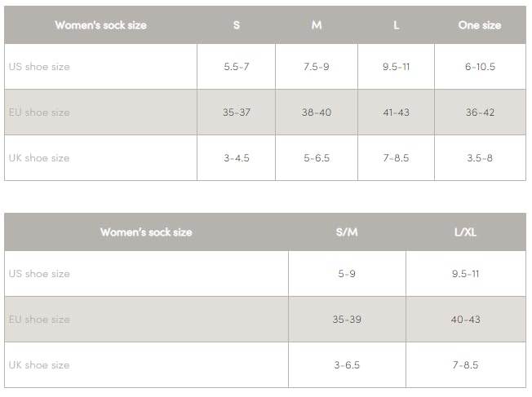Screen dimensions: 532x397
Task: Click the first table's 'Women's sock size' header
Action: [x=100, y=25]
